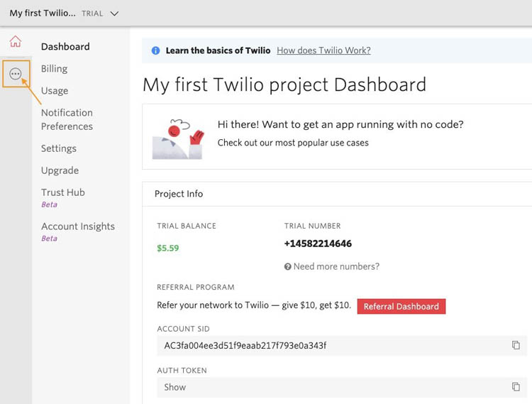Open the Billing menu item
Image resolution: width=532 pixels, height=404 pixels.
(x=55, y=69)
